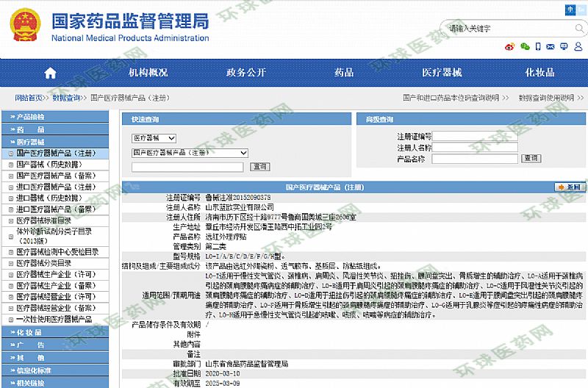Open the 医疗器械 category dropdown

click(154, 138)
